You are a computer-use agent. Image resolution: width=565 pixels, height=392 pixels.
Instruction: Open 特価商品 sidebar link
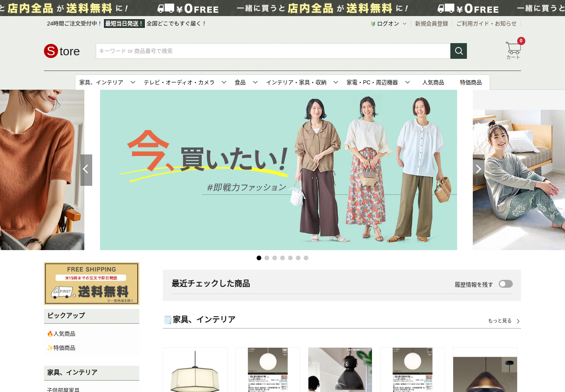[64, 348]
